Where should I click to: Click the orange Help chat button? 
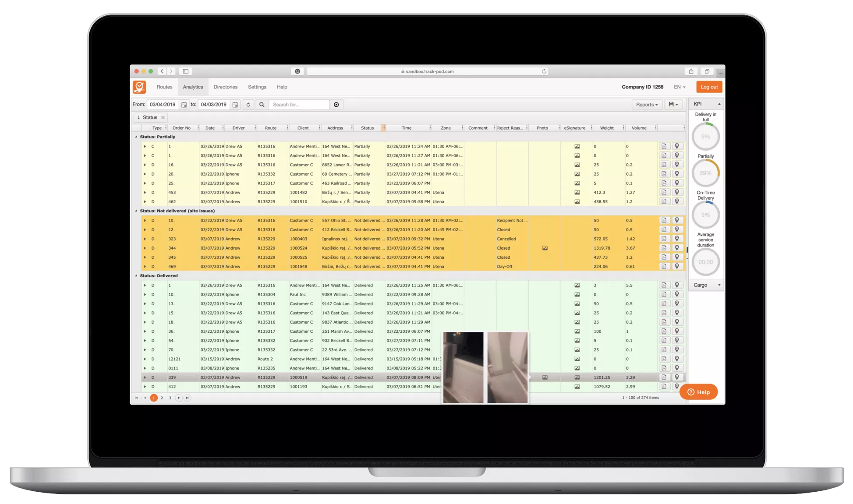698,392
